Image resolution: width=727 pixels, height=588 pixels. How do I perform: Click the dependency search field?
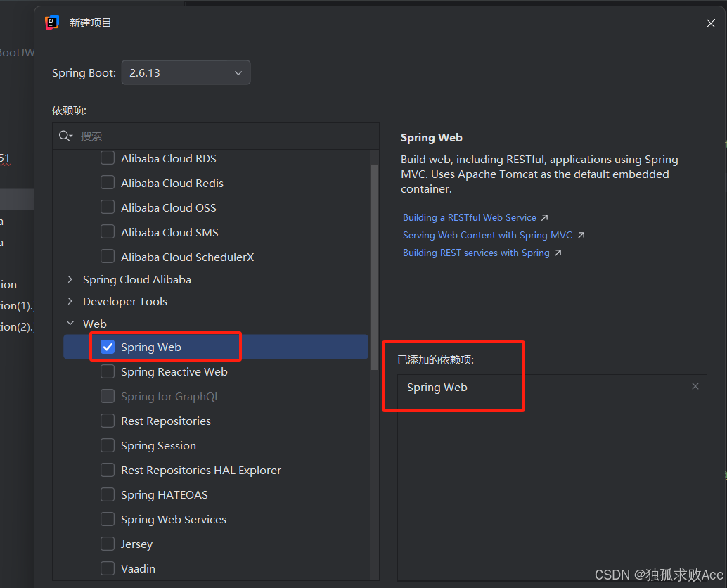(216, 136)
